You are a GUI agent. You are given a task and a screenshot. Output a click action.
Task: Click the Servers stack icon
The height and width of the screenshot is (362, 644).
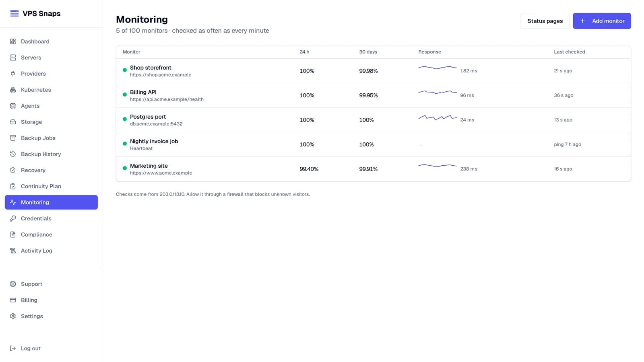click(x=13, y=58)
